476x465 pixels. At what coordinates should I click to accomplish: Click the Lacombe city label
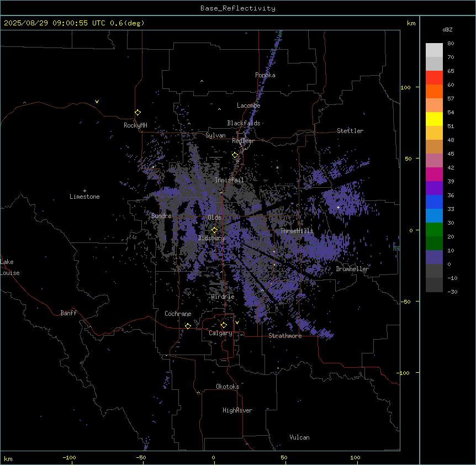point(248,105)
